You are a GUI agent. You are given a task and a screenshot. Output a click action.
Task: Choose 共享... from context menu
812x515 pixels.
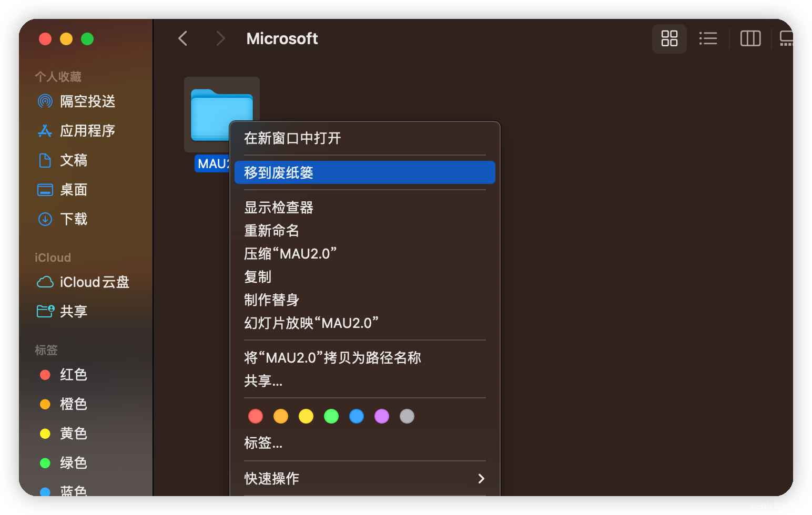click(364, 381)
